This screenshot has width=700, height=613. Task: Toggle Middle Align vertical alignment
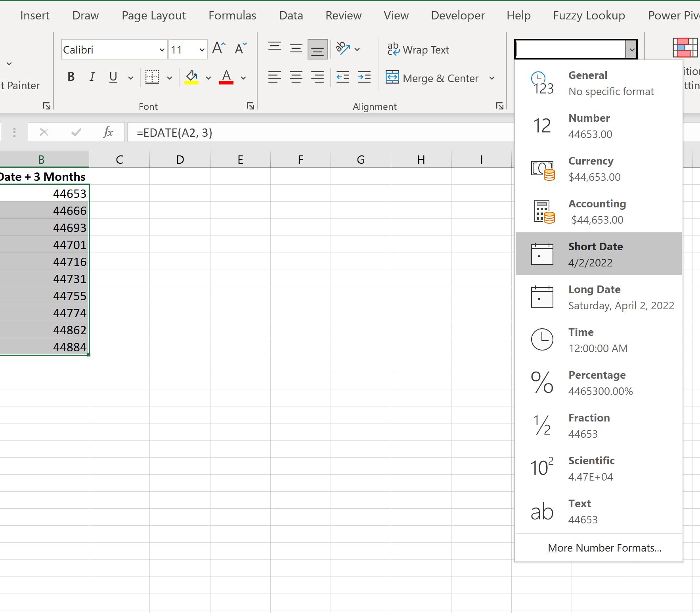[295, 48]
